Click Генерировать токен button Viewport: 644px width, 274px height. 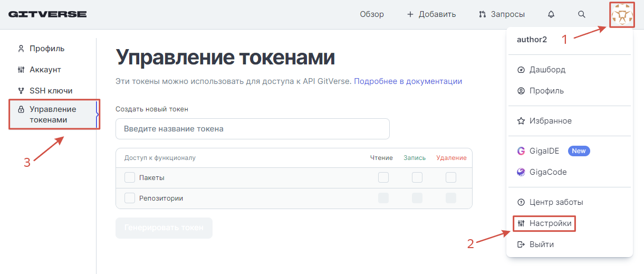[x=164, y=228]
